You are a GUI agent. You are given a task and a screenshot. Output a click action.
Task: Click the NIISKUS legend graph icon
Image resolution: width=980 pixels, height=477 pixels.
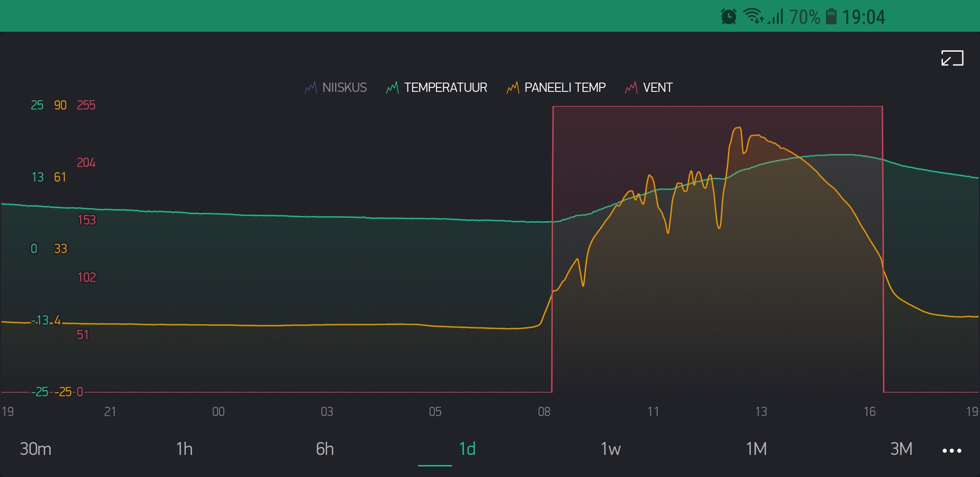310,87
